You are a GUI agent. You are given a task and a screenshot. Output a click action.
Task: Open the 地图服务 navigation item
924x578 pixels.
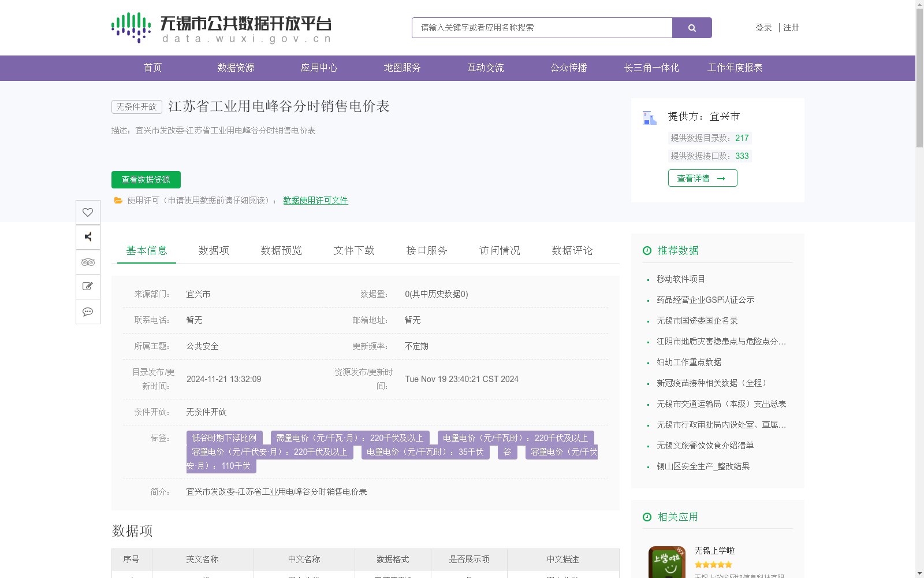click(402, 68)
